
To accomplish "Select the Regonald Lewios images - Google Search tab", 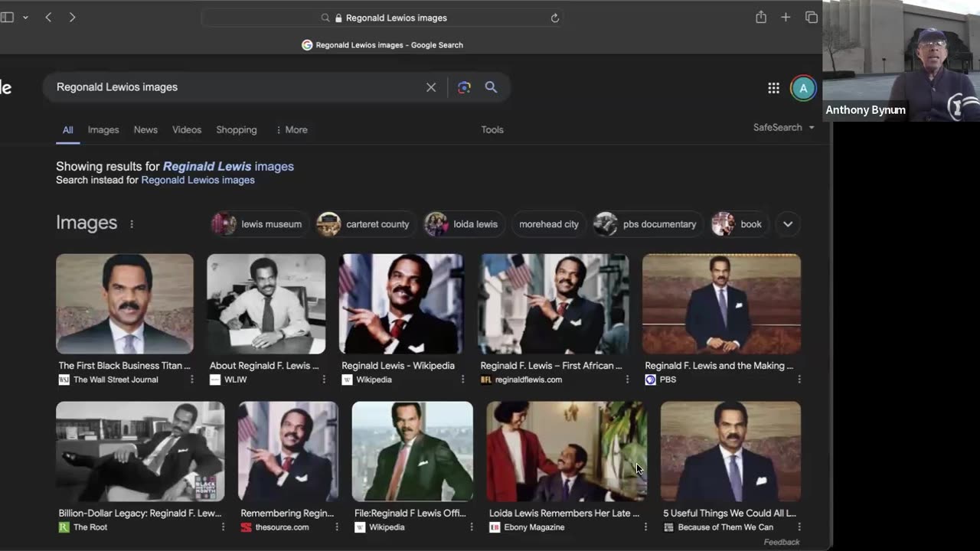I will [383, 45].
